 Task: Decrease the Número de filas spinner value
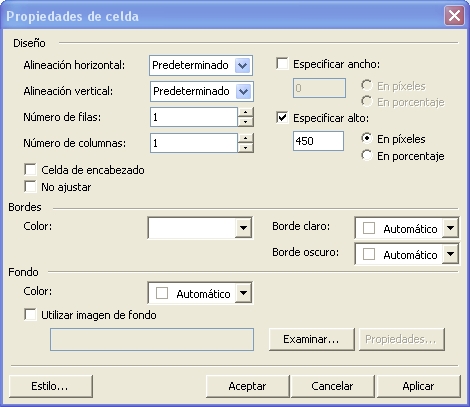[x=246, y=122]
